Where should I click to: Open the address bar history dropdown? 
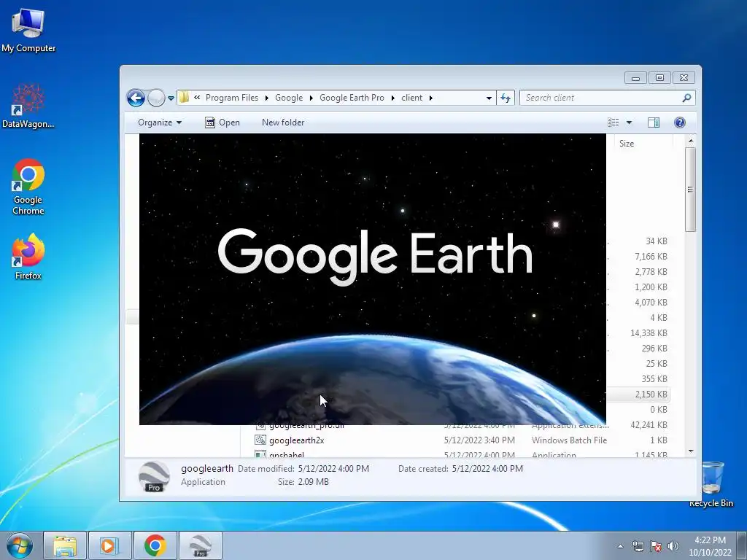coord(489,98)
